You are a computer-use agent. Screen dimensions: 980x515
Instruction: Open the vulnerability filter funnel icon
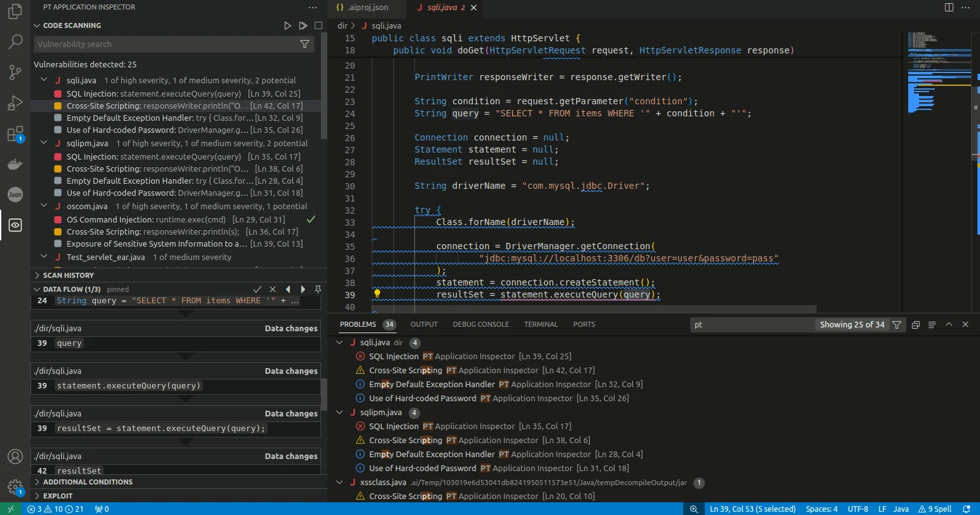(305, 44)
